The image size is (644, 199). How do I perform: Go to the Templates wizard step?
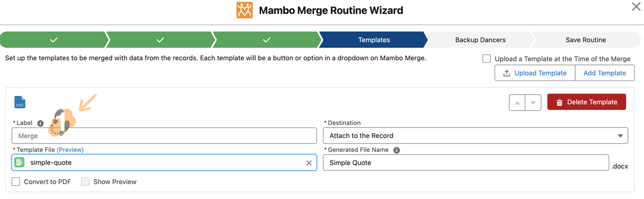pyautogui.click(x=373, y=40)
